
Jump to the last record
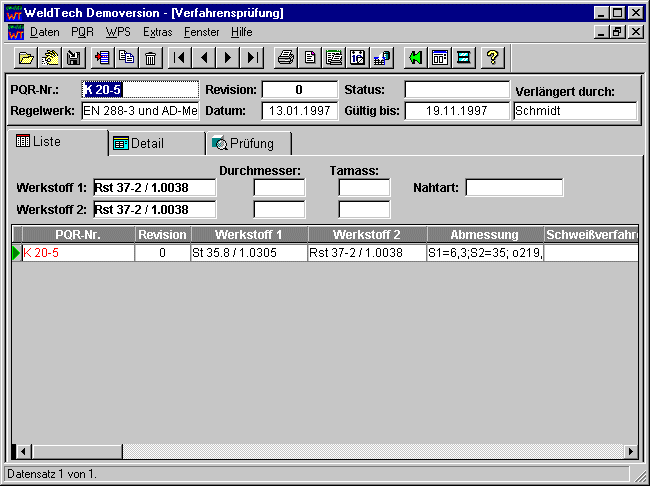tap(253, 57)
